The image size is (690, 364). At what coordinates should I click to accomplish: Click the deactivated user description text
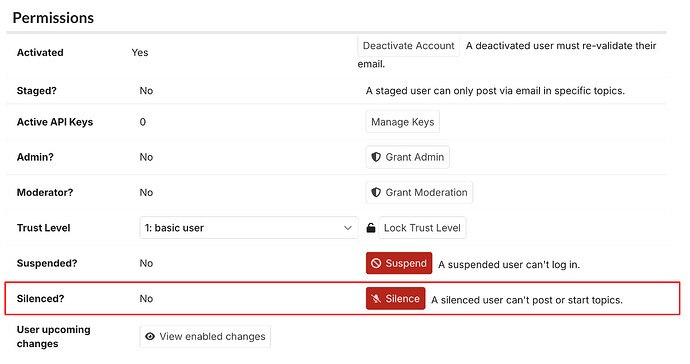[x=506, y=55]
